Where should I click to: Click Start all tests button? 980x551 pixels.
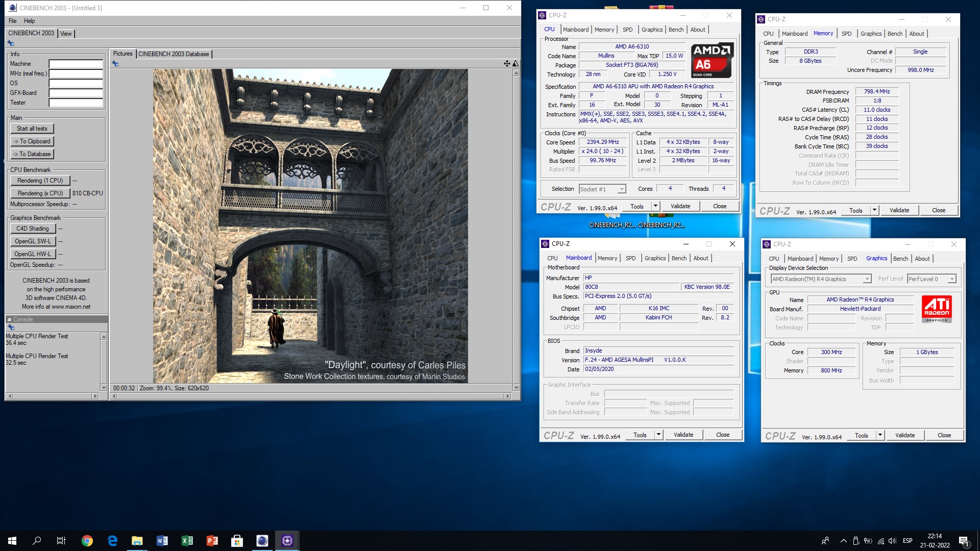pyautogui.click(x=32, y=129)
